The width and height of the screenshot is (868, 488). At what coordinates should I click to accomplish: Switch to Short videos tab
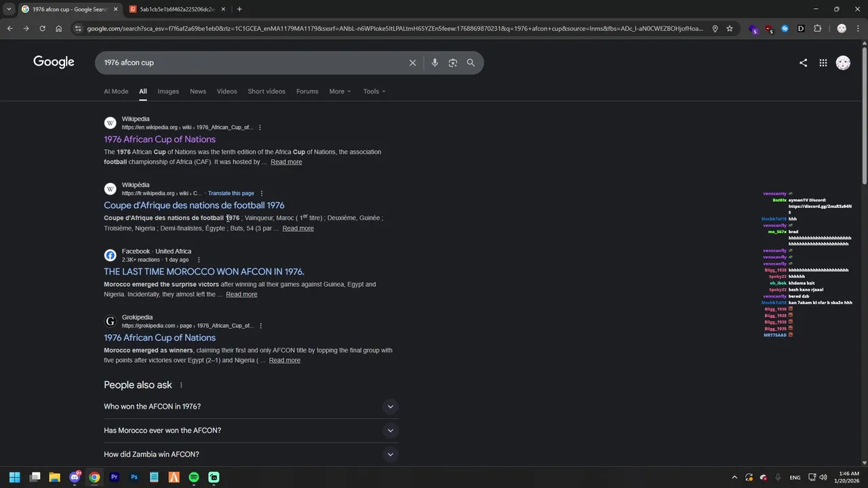pyautogui.click(x=267, y=91)
